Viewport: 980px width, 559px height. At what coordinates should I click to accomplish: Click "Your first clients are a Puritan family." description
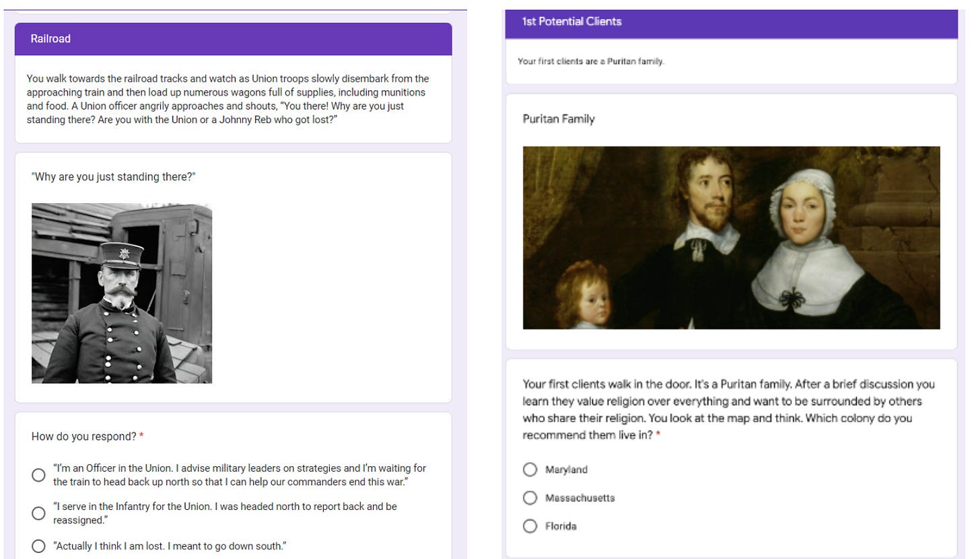coord(591,61)
